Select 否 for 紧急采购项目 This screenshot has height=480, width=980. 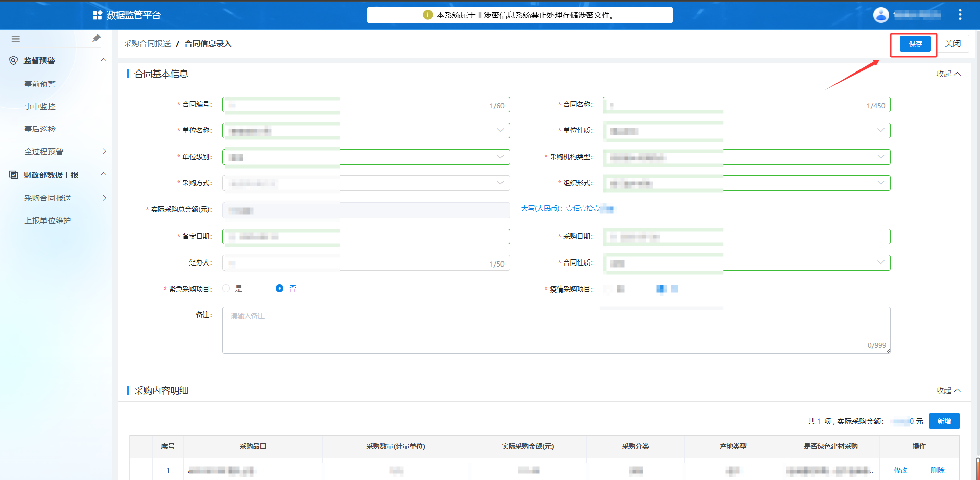279,289
